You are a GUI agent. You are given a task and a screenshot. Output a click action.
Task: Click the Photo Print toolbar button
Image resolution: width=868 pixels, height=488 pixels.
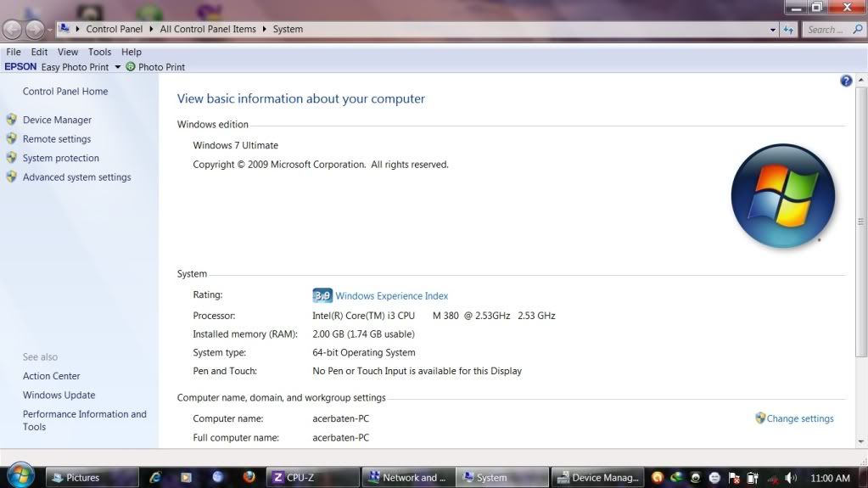[155, 67]
